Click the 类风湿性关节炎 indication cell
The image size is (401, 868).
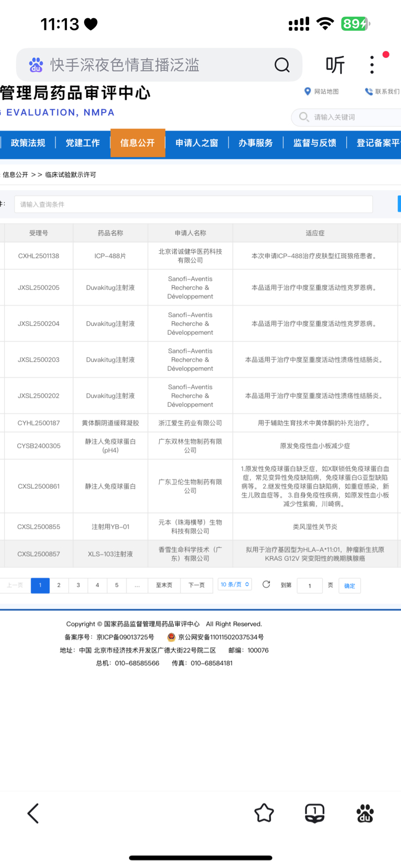(x=315, y=527)
